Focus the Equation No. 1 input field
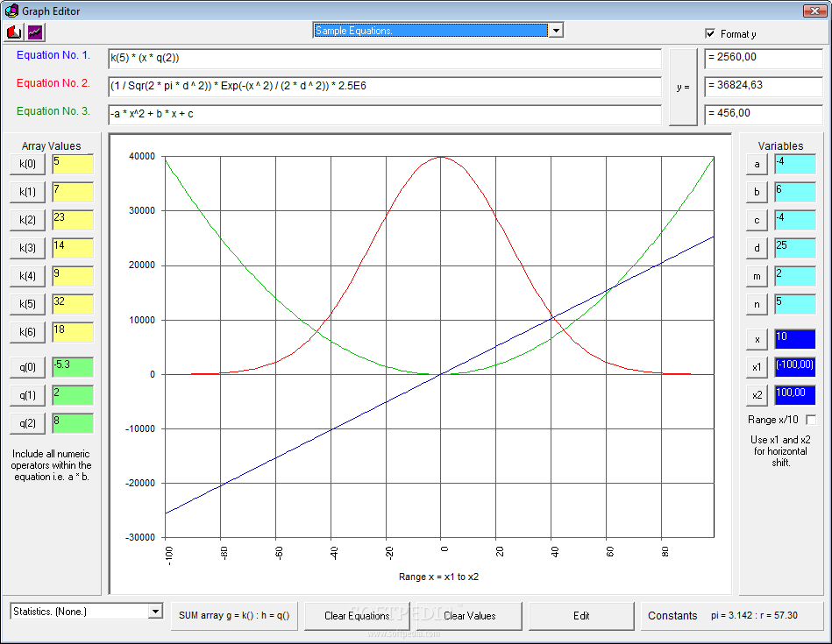The image size is (832, 644). click(x=385, y=59)
